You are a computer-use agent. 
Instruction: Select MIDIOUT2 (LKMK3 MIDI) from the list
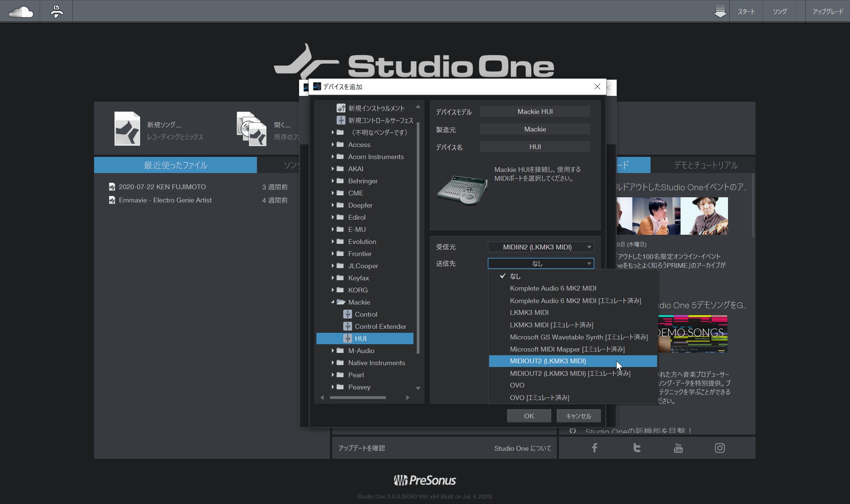573,361
